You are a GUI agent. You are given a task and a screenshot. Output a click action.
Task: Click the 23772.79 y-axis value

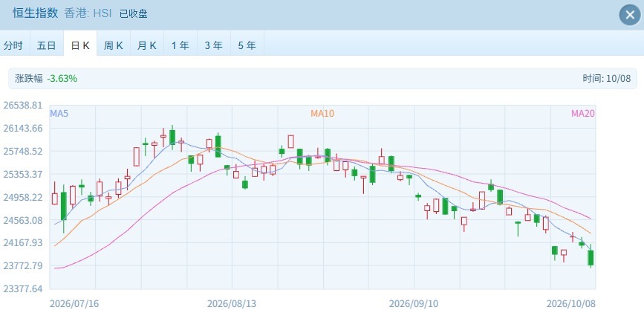pos(23,265)
